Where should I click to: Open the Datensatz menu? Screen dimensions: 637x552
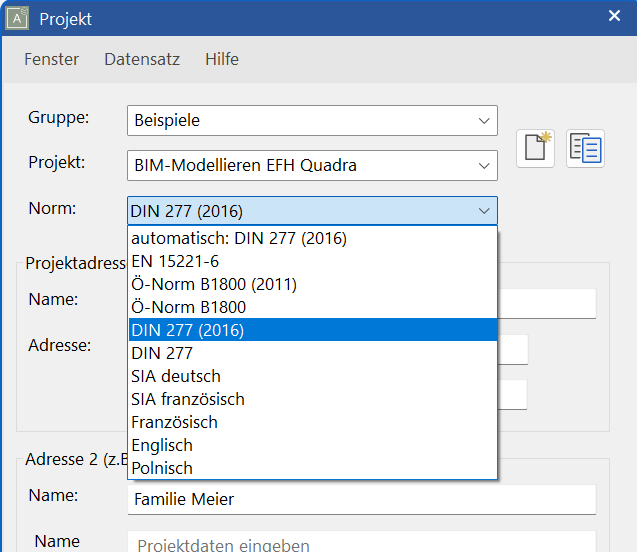[142, 59]
